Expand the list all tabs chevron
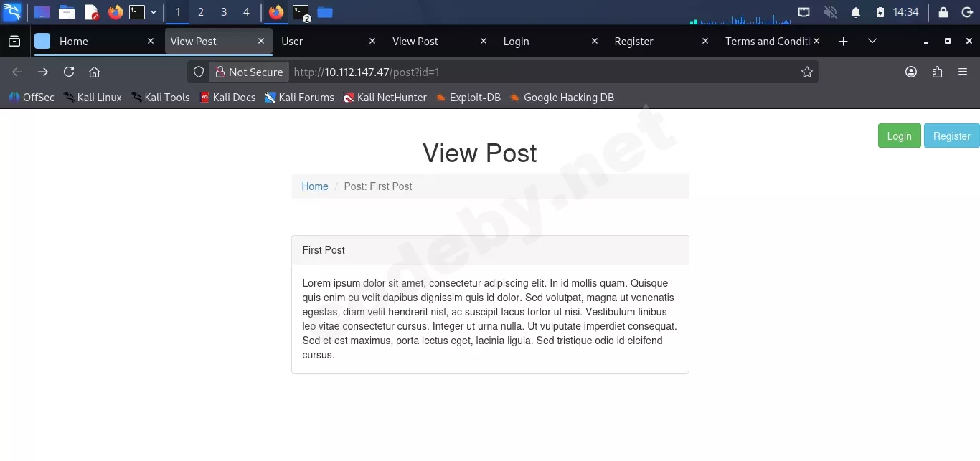980x461 pixels. [x=872, y=42]
